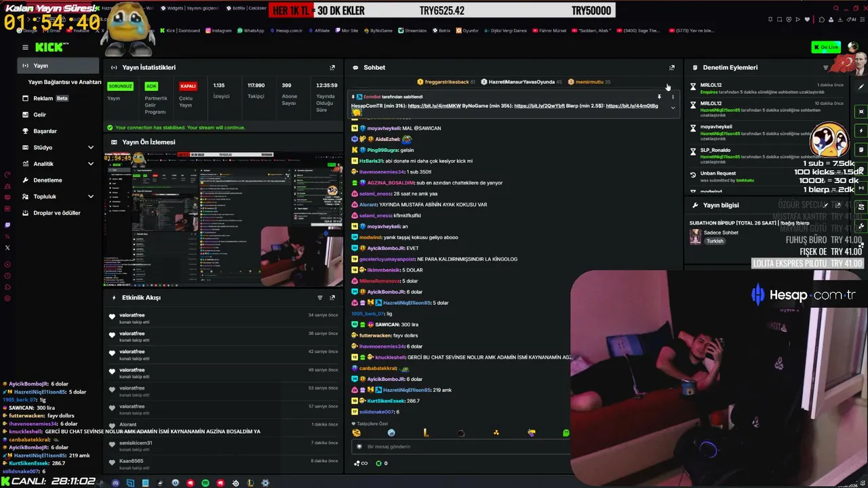Image resolution: width=868 pixels, height=488 pixels.
Task: Open the Streamlabs bookmark
Action: [412, 30]
